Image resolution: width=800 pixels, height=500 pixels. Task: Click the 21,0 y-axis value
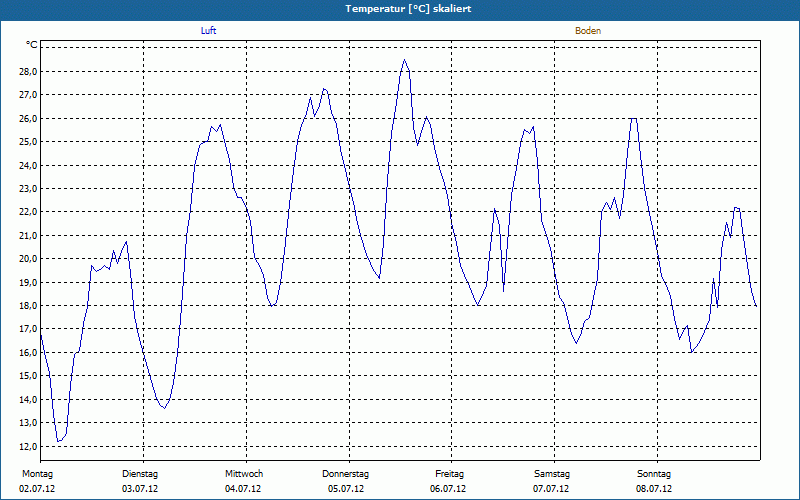pyautogui.click(x=28, y=235)
